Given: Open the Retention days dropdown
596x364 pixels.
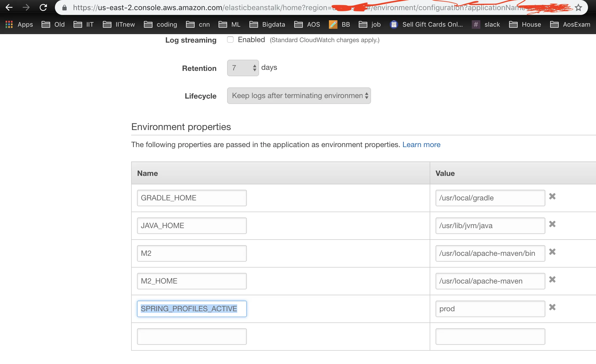Looking at the screenshot, I should click(x=243, y=68).
